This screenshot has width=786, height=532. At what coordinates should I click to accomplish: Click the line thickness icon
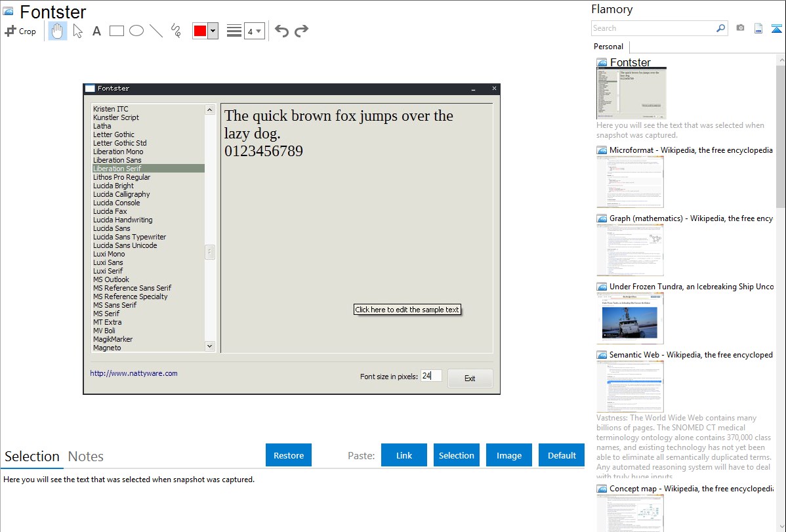pos(234,31)
